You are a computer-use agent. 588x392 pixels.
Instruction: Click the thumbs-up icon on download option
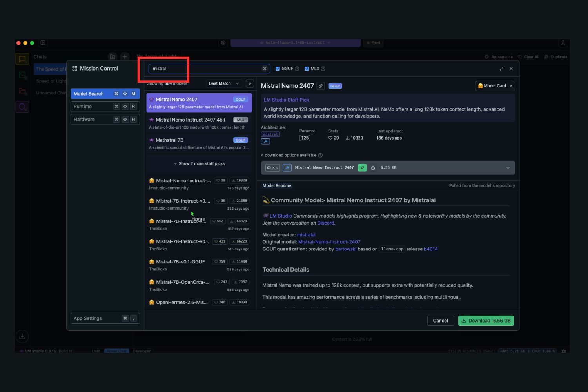(373, 168)
